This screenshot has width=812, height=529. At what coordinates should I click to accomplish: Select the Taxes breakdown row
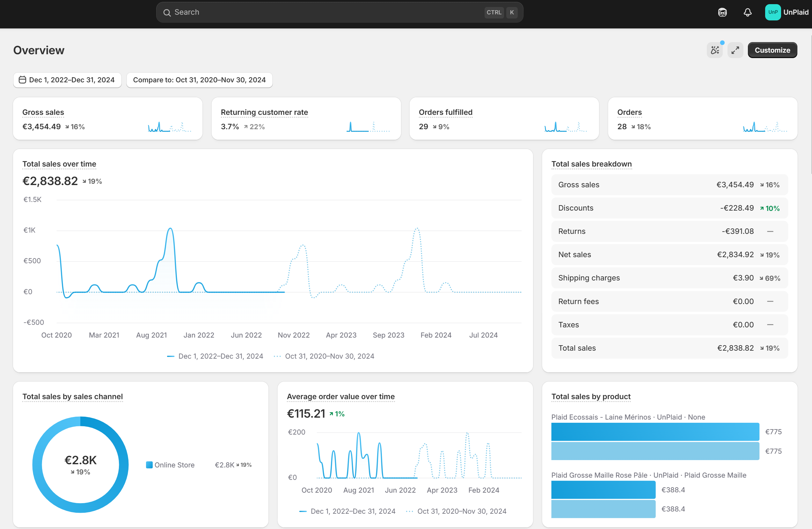pyautogui.click(x=669, y=325)
